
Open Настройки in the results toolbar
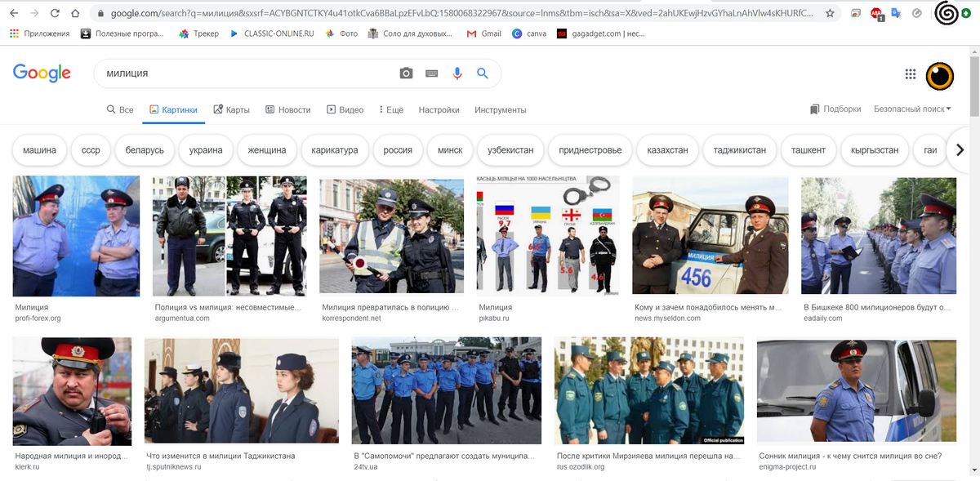pos(439,109)
